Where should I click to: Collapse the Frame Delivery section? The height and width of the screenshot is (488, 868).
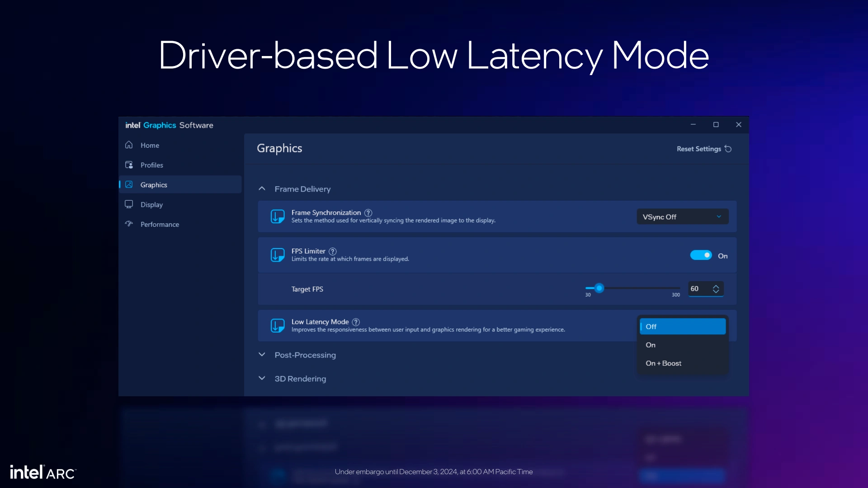pos(262,189)
